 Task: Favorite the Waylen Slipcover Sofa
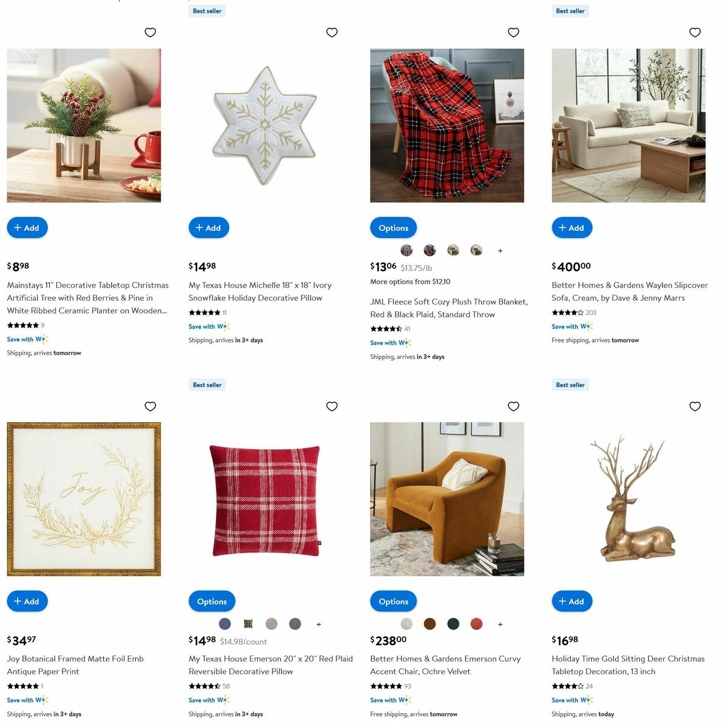coord(695,33)
